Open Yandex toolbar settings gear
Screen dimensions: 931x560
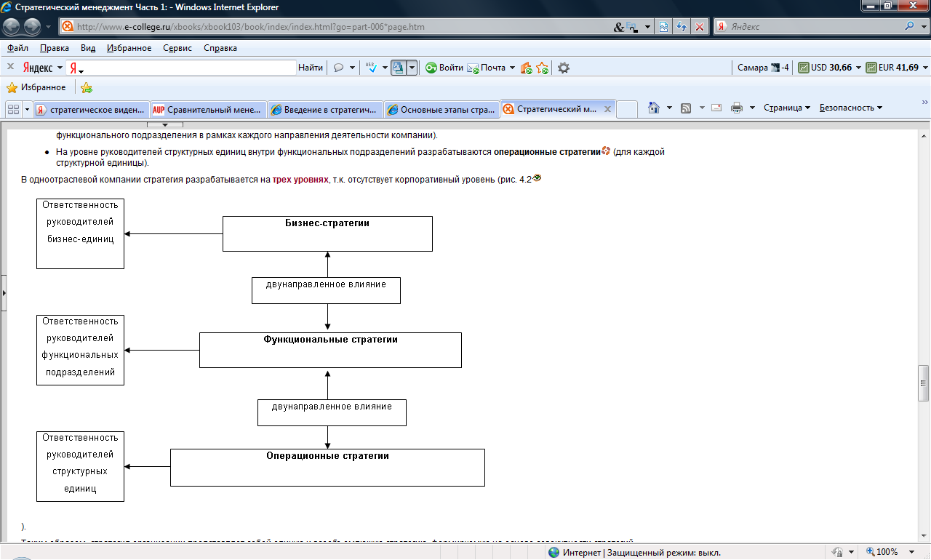tap(563, 68)
